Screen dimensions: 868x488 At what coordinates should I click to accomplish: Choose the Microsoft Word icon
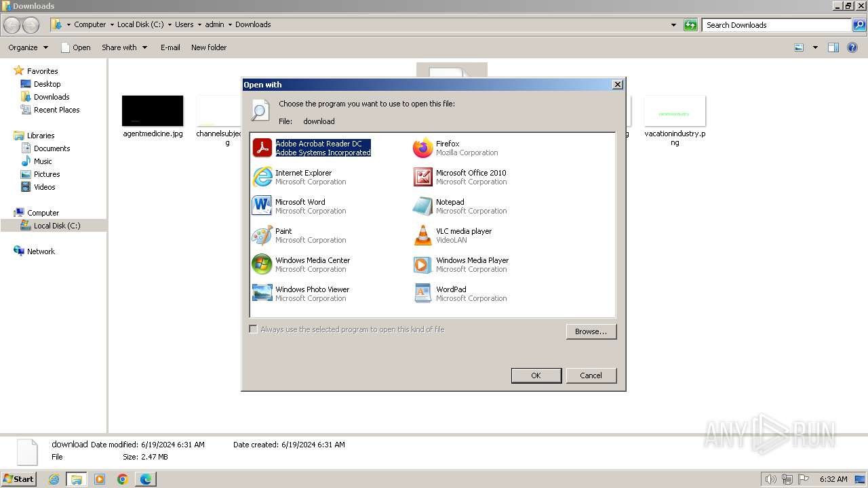(x=262, y=206)
